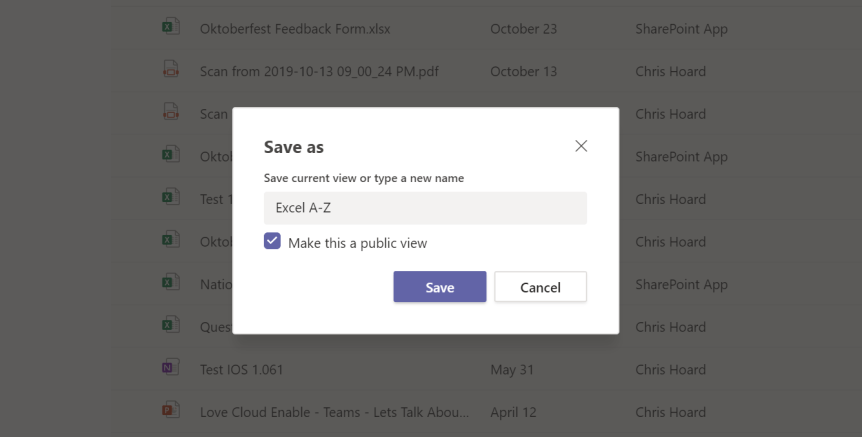
Task: Select PowerPoint icon beside Love Cloud Enable
Action: 170,411
